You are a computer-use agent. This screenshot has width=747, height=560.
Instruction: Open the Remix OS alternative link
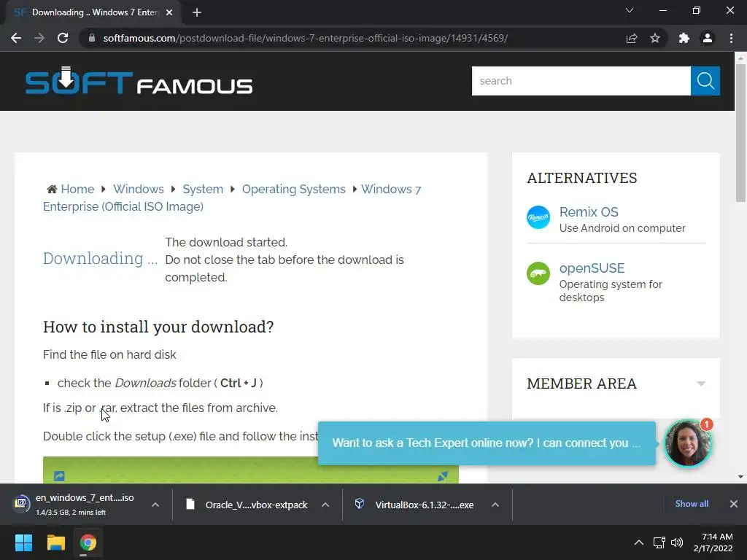589,212
